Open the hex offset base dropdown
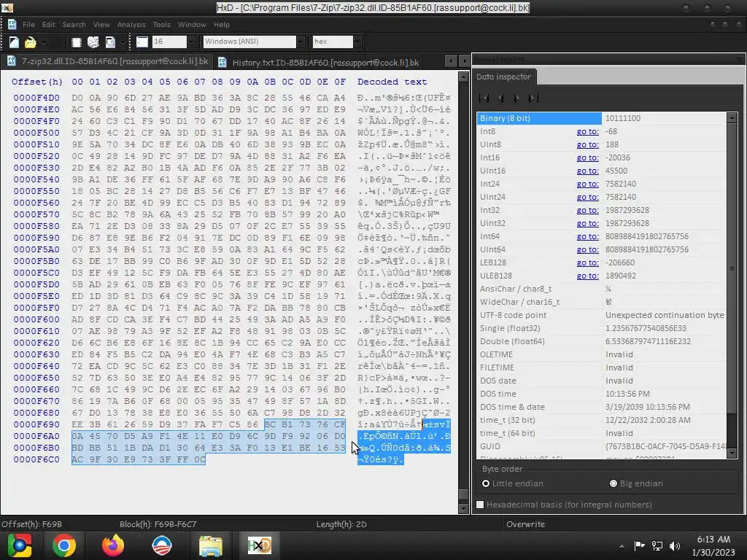This screenshot has width=747, height=560. click(x=357, y=42)
